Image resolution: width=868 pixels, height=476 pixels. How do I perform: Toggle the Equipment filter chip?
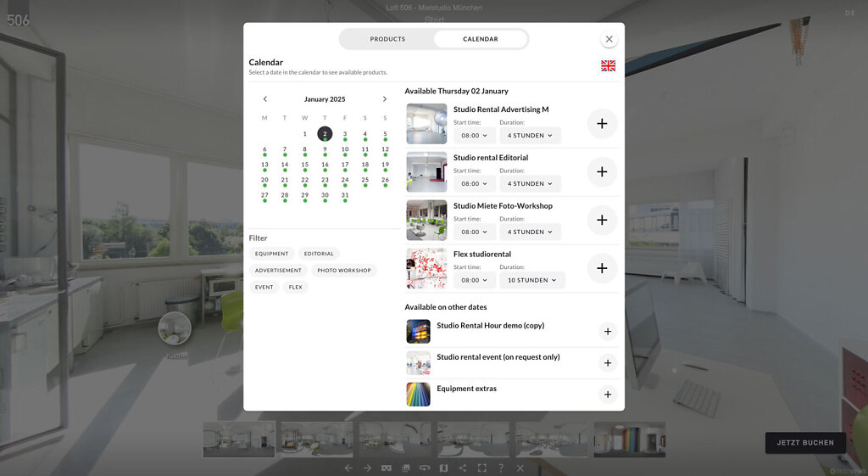tap(272, 254)
